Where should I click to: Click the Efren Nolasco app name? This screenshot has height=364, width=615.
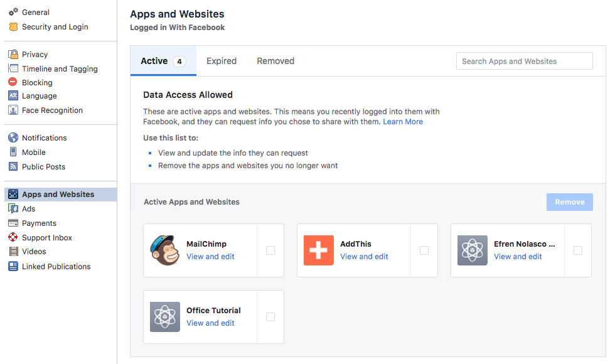[x=525, y=244]
